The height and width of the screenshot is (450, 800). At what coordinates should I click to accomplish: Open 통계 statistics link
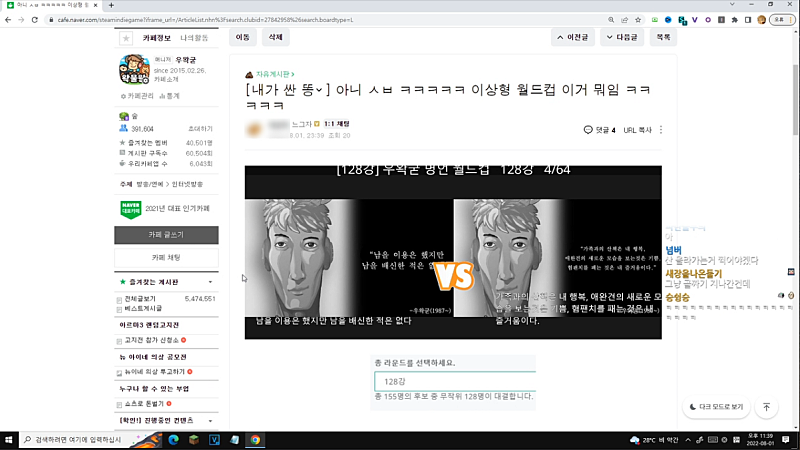tap(169, 96)
